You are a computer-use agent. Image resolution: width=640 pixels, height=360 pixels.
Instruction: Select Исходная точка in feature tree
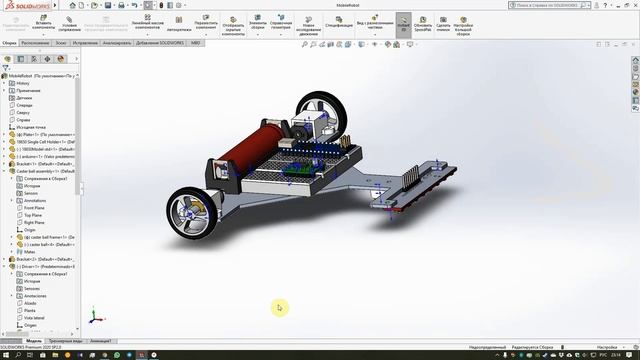(x=31, y=127)
